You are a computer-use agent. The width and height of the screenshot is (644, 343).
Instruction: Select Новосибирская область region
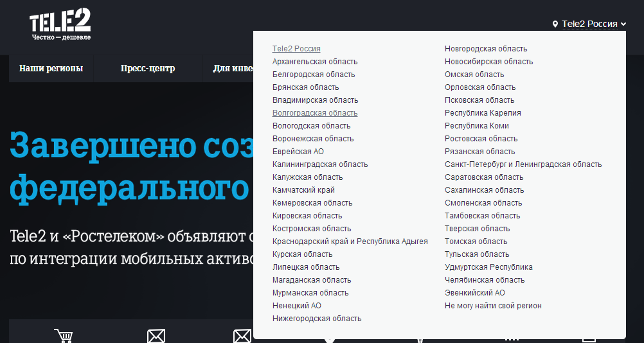pyautogui.click(x=488, y=62)
